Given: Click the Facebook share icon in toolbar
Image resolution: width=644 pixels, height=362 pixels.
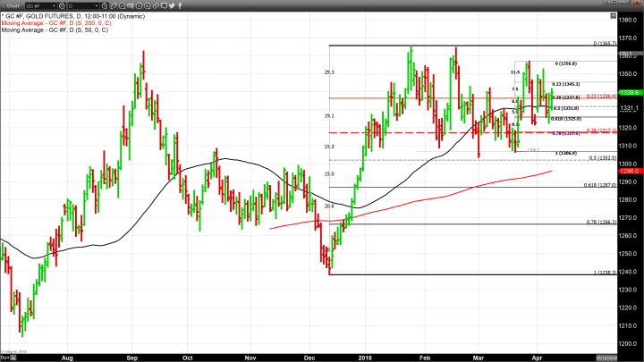Looking at the screenshot, I should tap(178, 5).
